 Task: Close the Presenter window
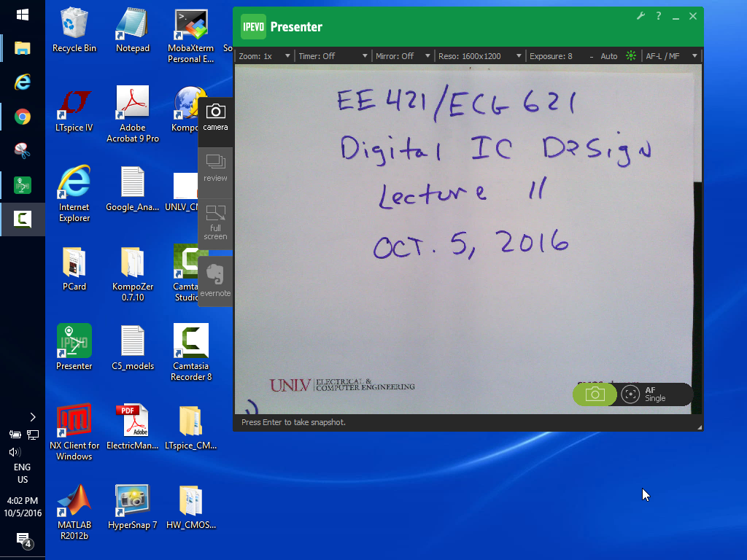[693, 16]
